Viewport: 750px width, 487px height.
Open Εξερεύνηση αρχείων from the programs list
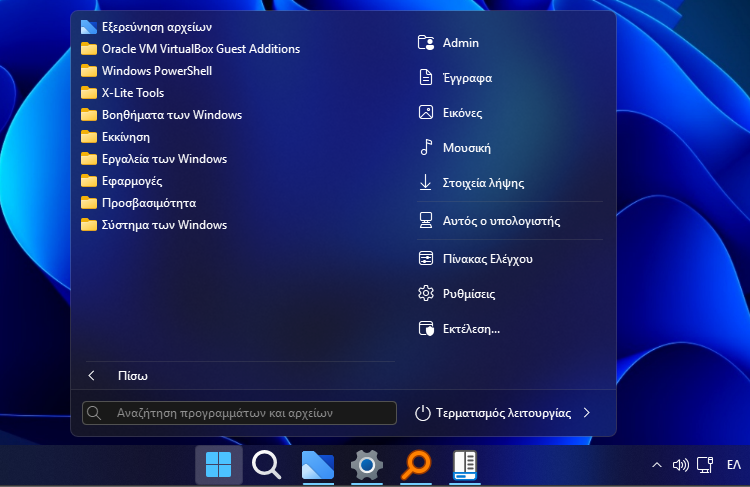click(x=146, y=27)
